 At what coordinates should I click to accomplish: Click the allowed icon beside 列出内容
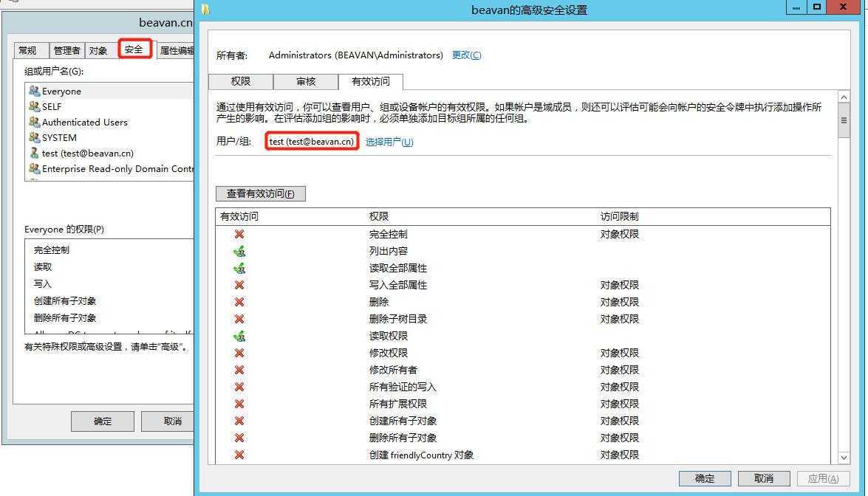click(x=239, y=251)
